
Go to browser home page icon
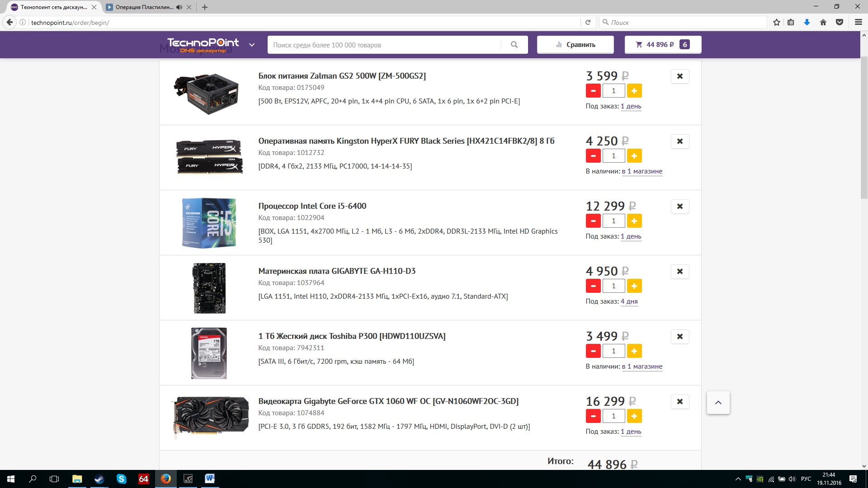click(823, 22)
